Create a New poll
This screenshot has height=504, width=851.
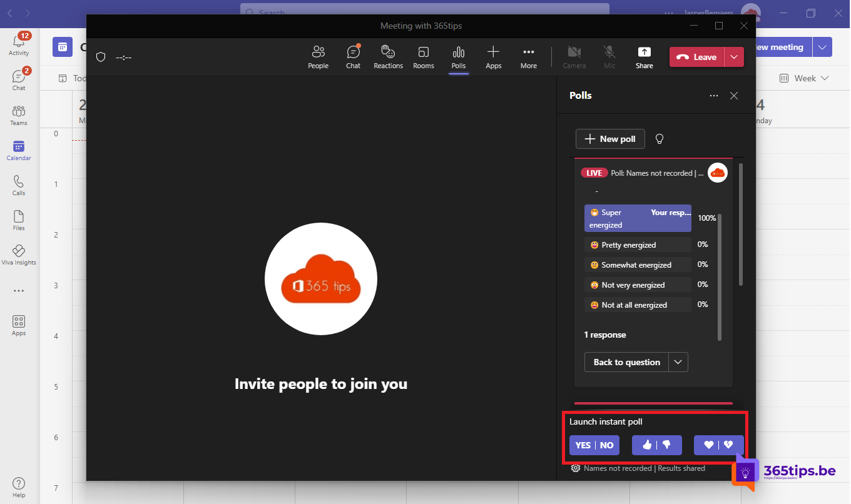pyautogui.click(x=610, y=139)
